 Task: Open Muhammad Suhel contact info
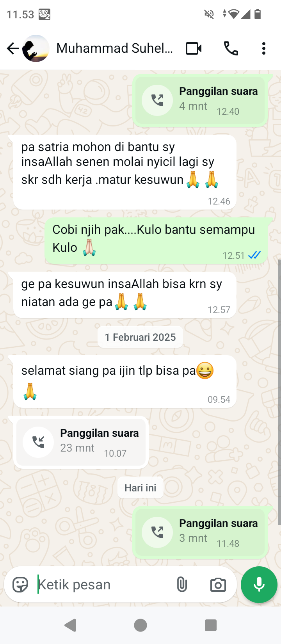click(x=114, y=48)
